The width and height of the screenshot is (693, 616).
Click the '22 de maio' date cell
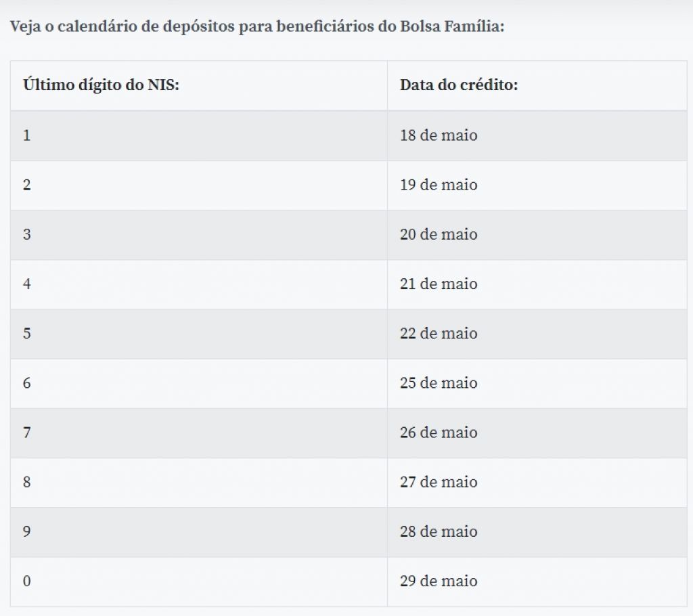point(537,334)
